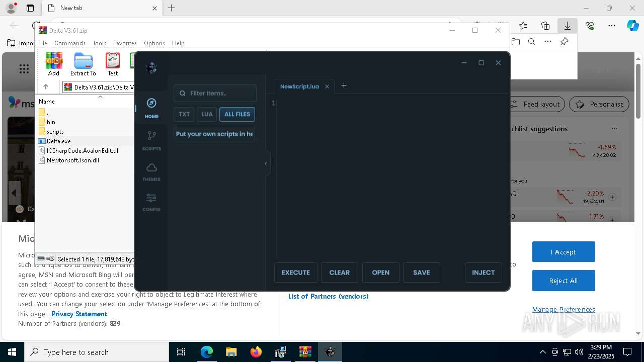Launch Firefox from taskbar
644x362 pixels.
256,352
